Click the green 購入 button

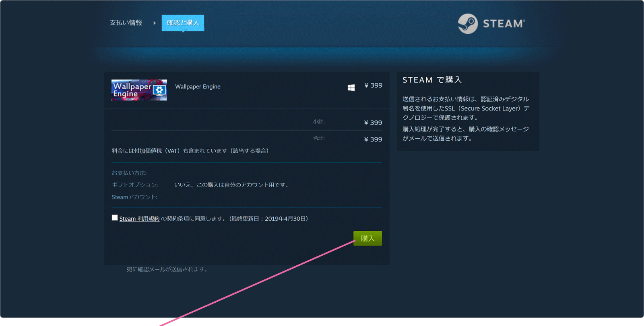point(367,238)
